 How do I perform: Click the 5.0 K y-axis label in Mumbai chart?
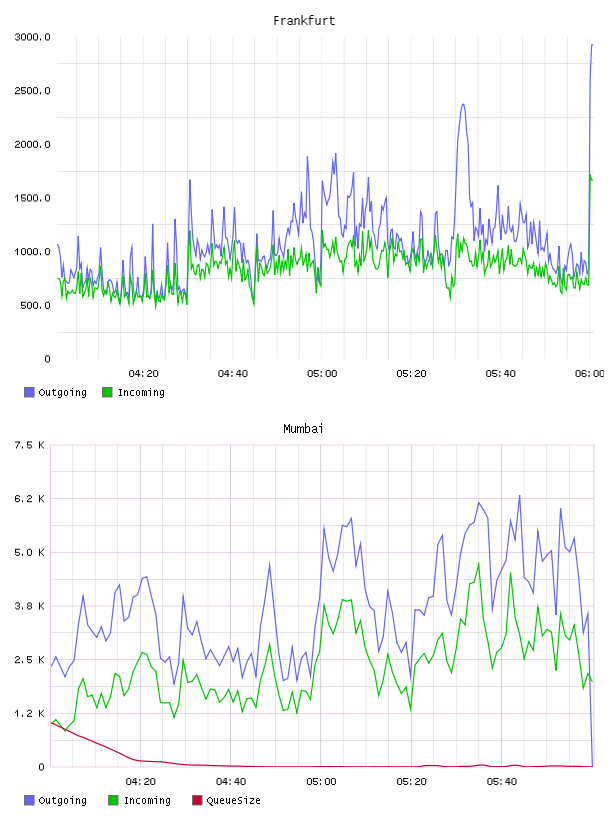29,552
